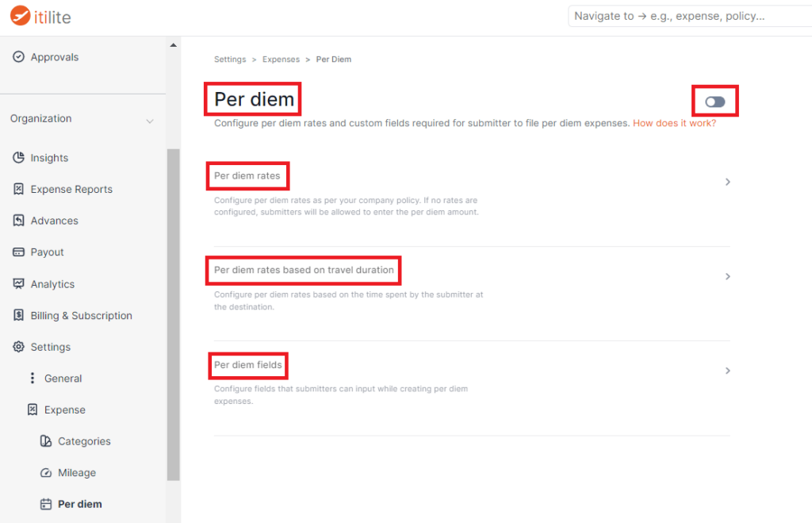Select Settings in the sidebar
Image resolution: width=812 pixels, height=523 pixels.
coord(50,347)
